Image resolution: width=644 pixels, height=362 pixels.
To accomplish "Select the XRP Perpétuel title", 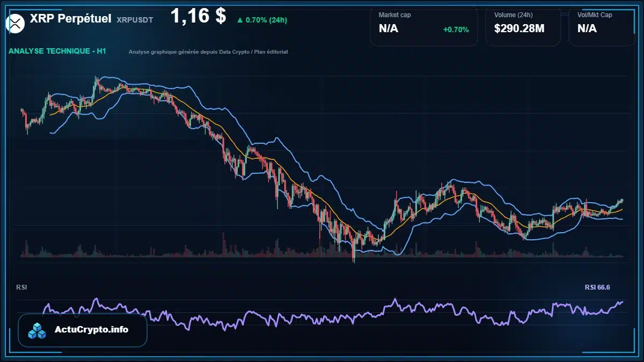I will click(x=71, y=18).
